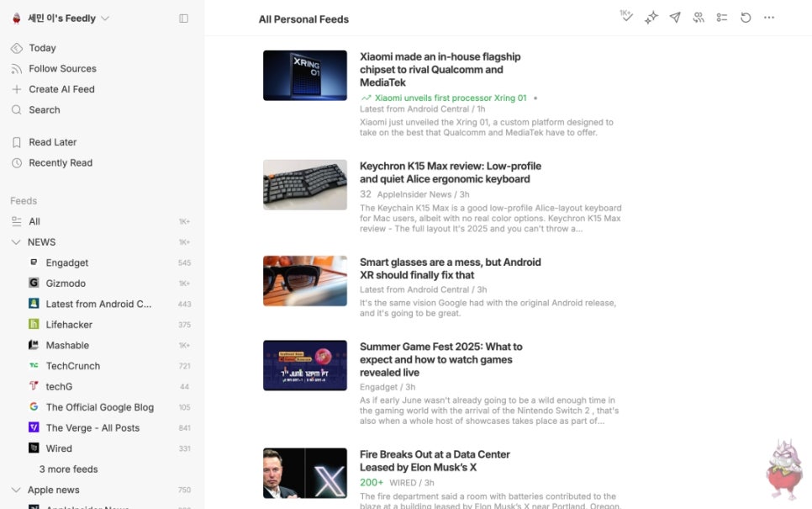
Task: Click the All Personal Feeds heading
Action: pos(304,19)
